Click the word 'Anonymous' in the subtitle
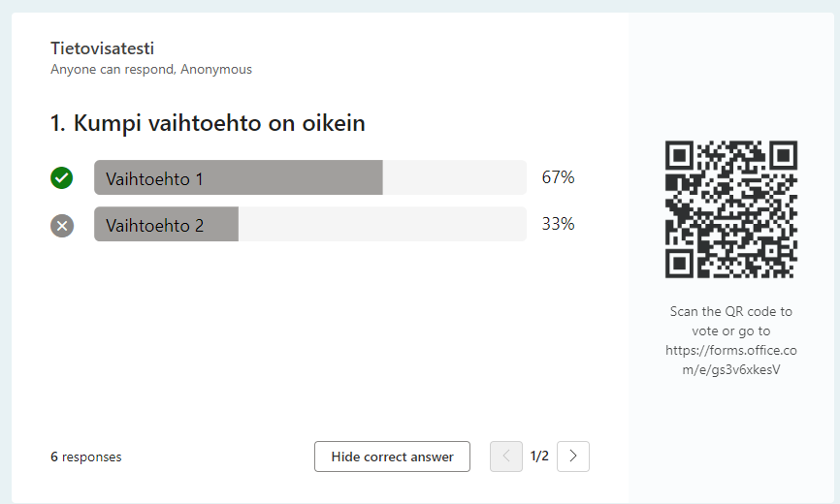The height and width of the screenshot is (504, 840). pos(216,70)
